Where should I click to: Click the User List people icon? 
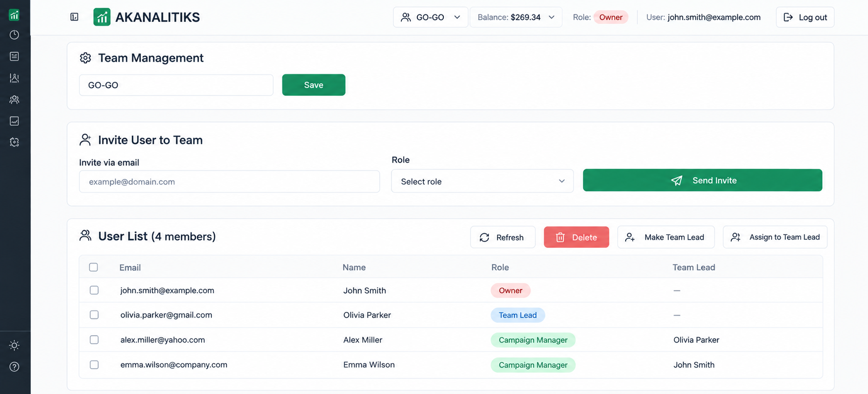click(x=85, y=236)
